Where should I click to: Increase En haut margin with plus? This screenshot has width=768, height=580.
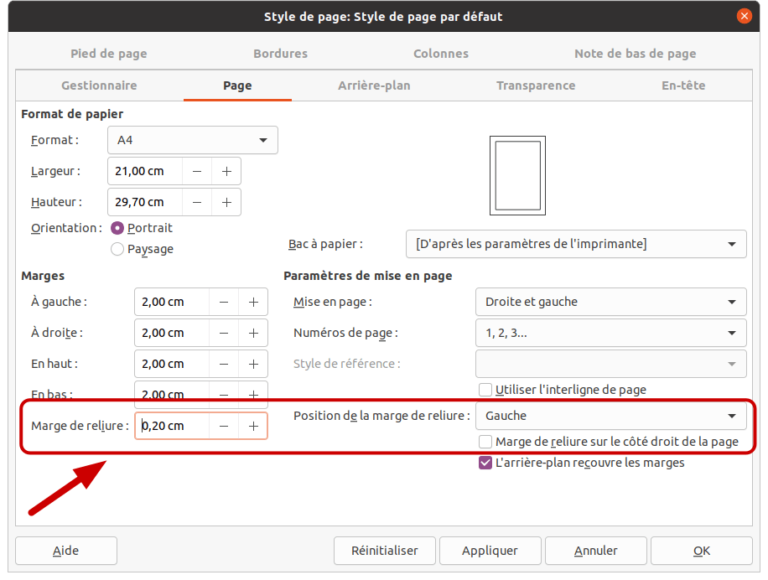tap(253, 364)
